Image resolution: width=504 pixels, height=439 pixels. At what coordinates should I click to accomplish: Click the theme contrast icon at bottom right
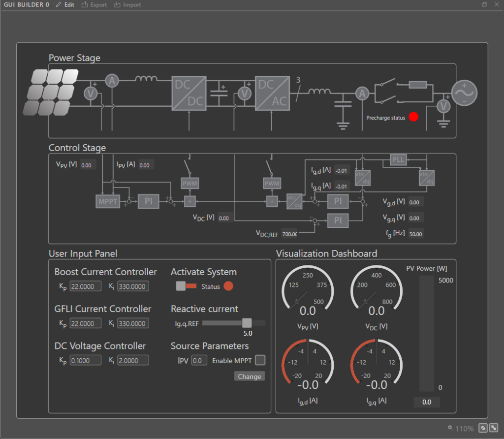coord(482,428)
